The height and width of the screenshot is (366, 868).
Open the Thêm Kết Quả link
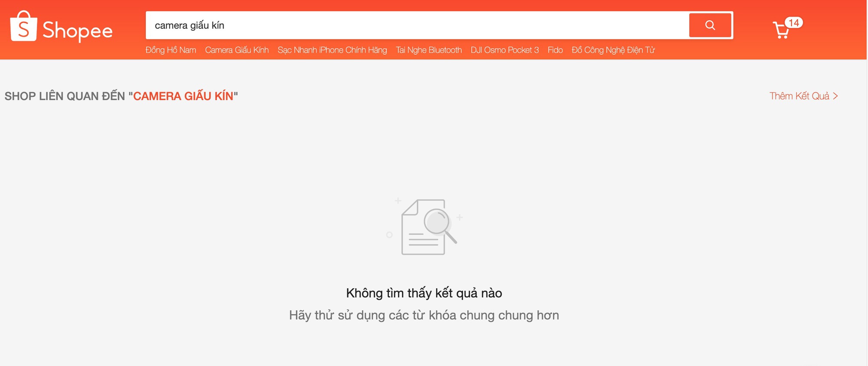(803, 96)
